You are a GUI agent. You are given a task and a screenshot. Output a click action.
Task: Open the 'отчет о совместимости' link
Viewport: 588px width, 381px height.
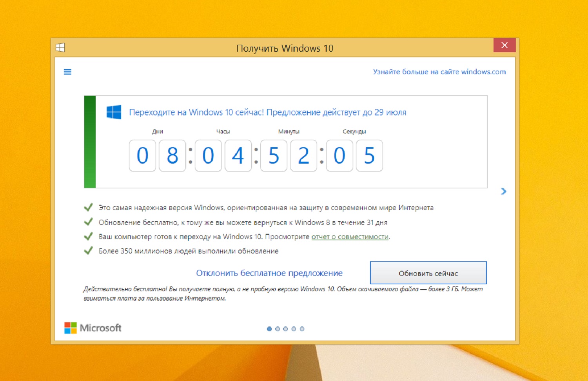350,237
